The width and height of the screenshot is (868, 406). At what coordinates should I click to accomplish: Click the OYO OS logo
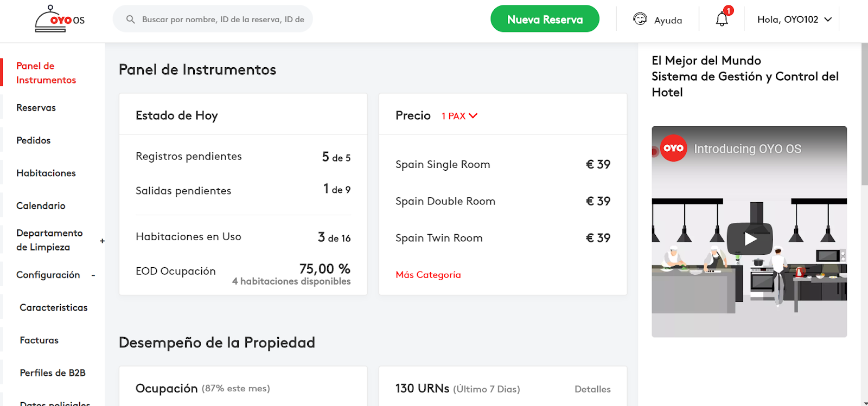pos(60,19)
